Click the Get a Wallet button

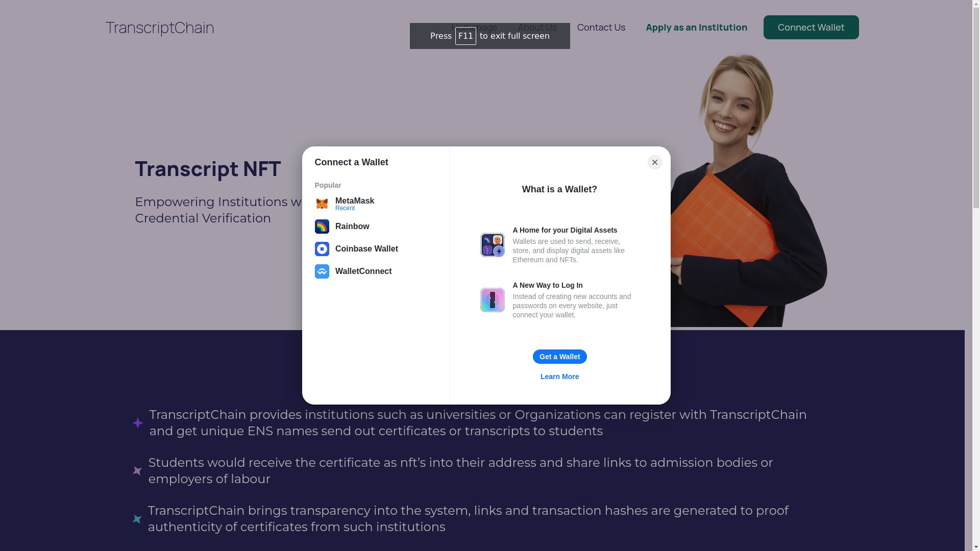559,357
